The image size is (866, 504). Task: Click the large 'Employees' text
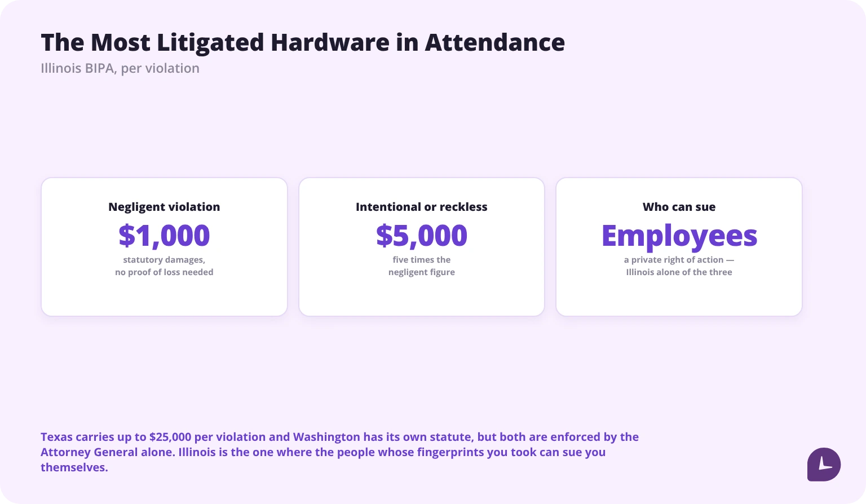click(x=679, y=237)
